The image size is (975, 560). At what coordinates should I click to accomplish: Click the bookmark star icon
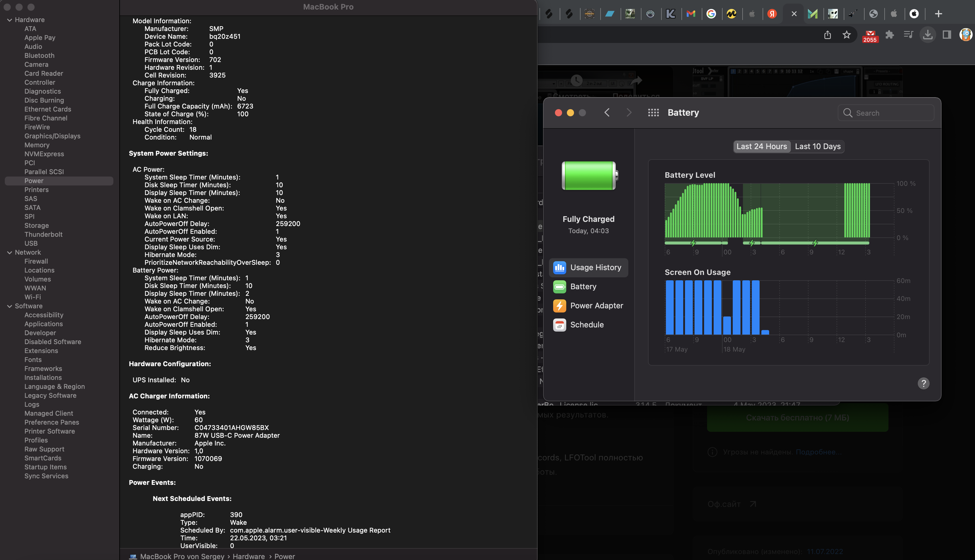pos(846,35)
